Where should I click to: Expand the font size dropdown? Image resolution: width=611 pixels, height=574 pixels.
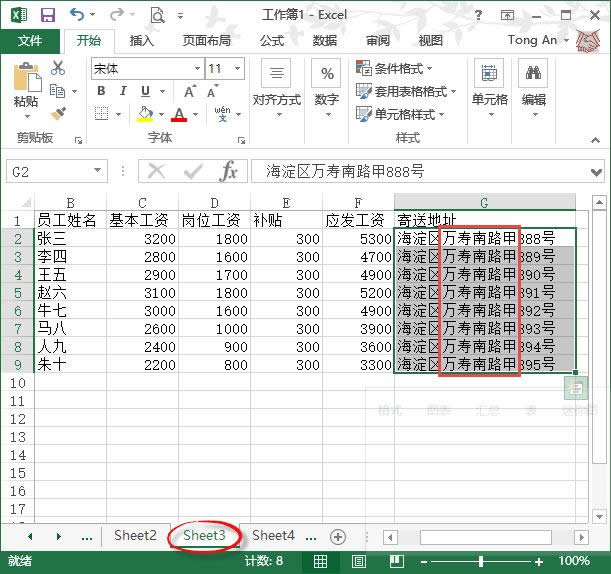[243, 69]
